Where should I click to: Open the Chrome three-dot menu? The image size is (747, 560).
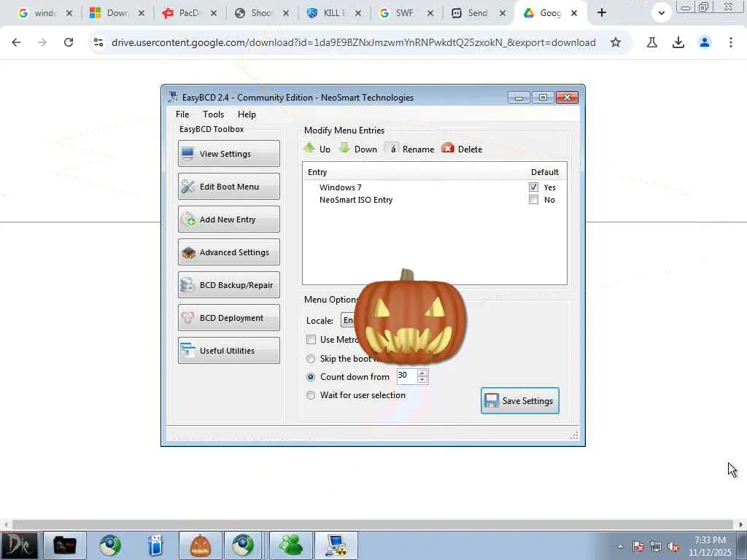(731, 42)
